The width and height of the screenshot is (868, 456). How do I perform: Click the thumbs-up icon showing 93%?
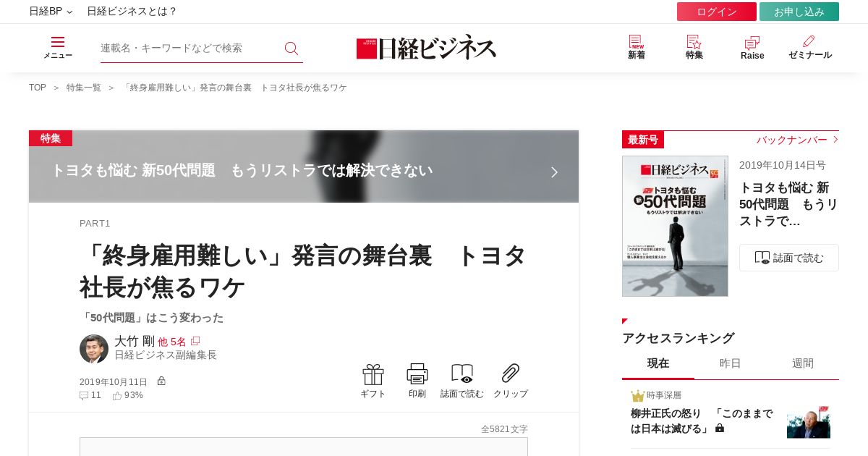click(117, 395)
